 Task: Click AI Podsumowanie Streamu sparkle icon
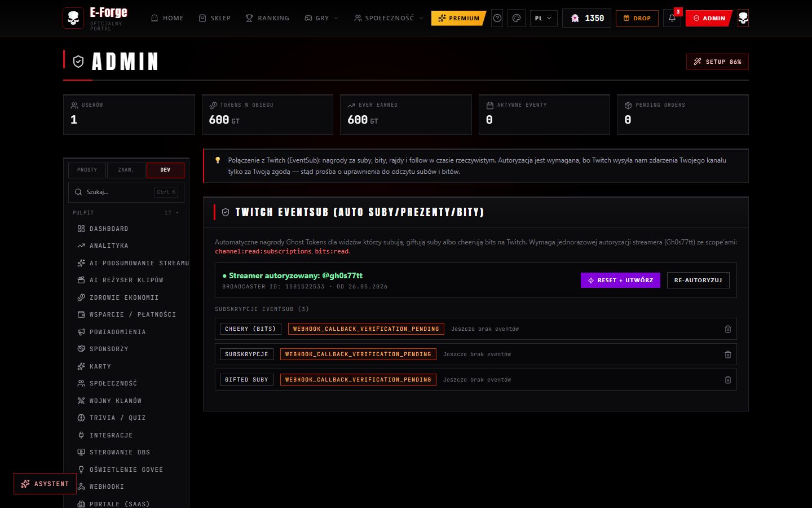coord(81,263)
